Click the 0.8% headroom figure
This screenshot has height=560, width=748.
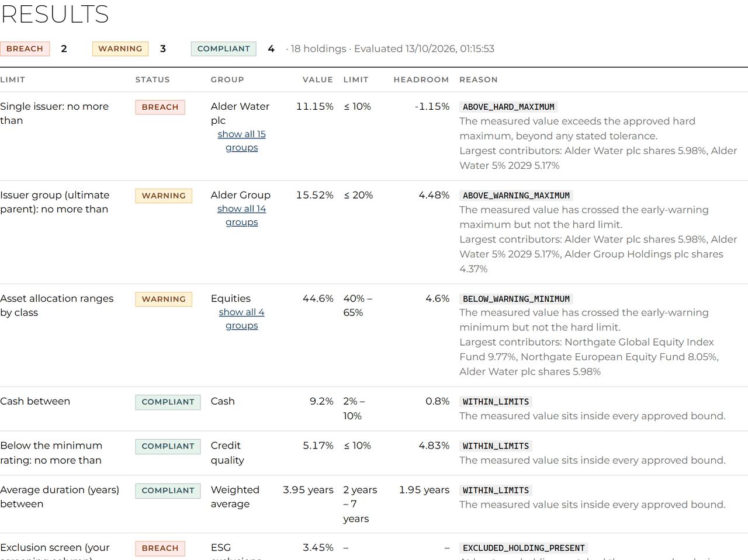click(x=437, y=401)
